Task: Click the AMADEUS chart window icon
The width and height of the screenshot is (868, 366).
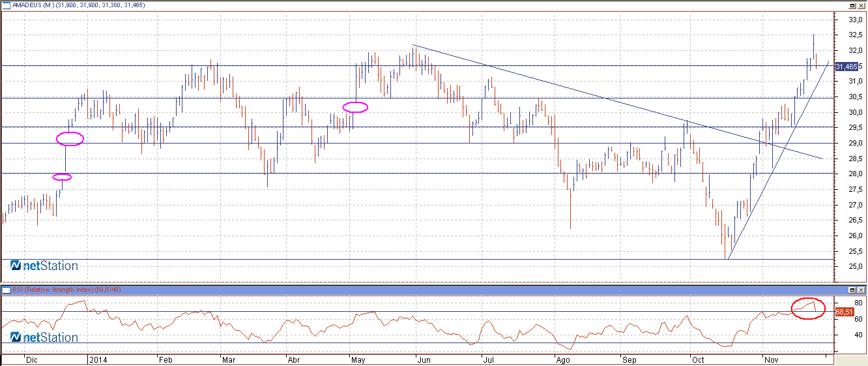Action: [x=5, y=5]
